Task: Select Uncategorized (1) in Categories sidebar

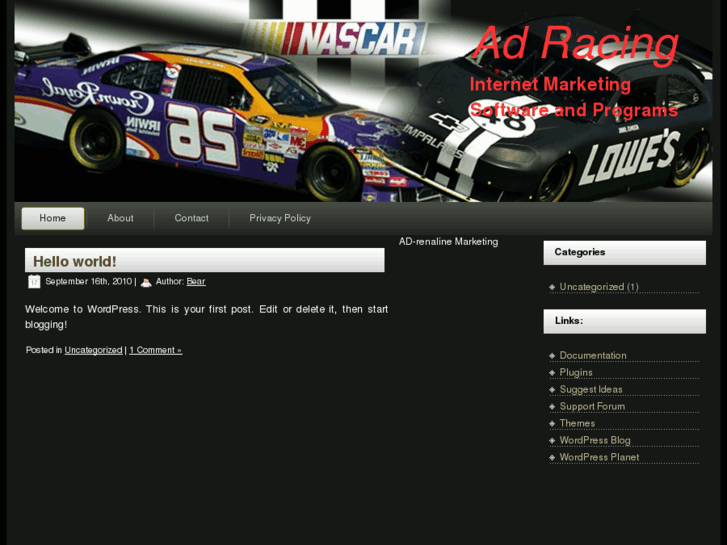Action: click(x=599, y=287)
